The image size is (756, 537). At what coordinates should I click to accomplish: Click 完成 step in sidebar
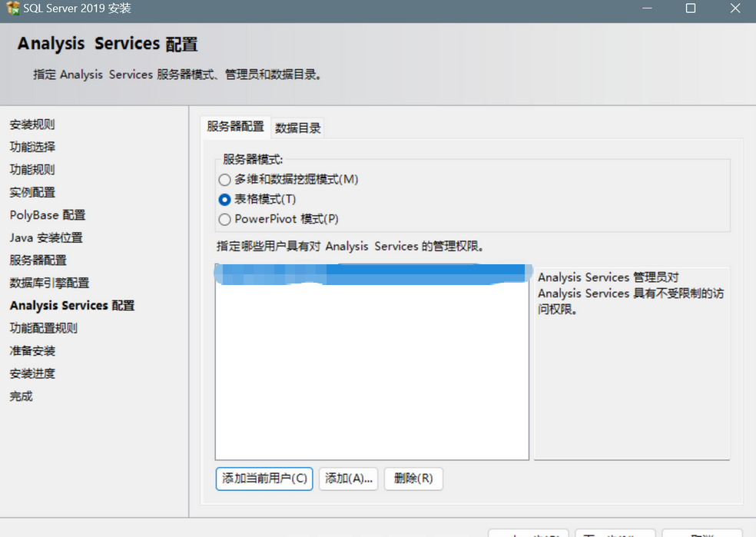point(22,396)
